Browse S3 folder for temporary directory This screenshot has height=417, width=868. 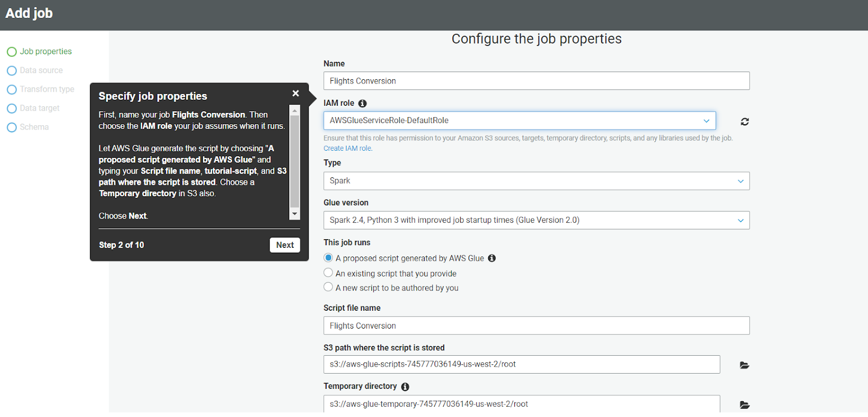(x=744, y=405)
